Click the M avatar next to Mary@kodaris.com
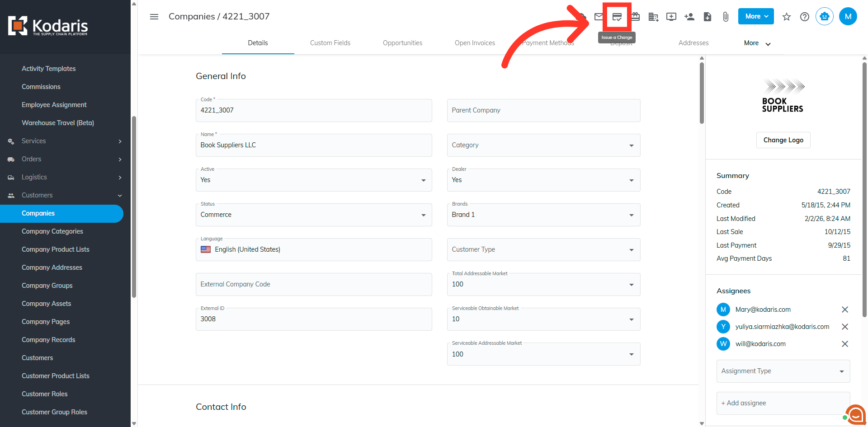The image size is (868, 427). tap(723, 310)
